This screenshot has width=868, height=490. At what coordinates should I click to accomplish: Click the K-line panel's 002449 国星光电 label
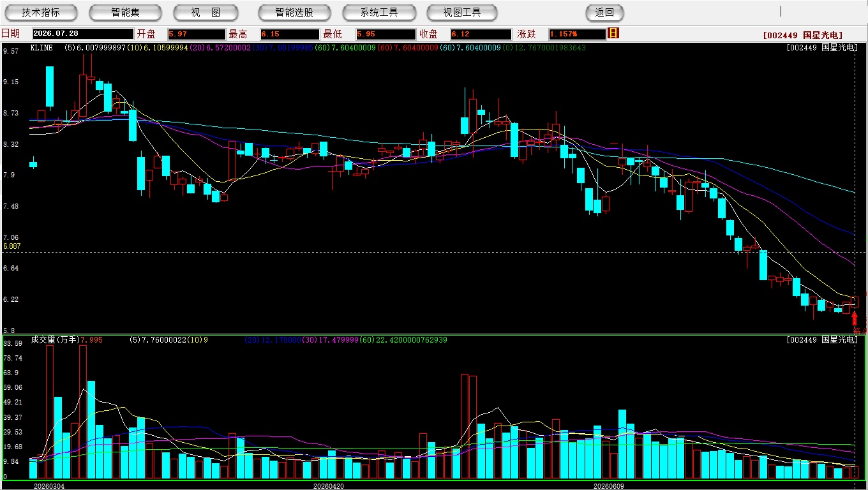point(822,48)
